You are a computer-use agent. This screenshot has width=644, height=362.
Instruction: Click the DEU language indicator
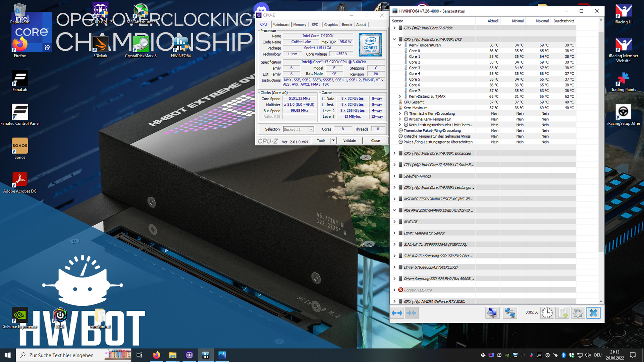[598, 355]
